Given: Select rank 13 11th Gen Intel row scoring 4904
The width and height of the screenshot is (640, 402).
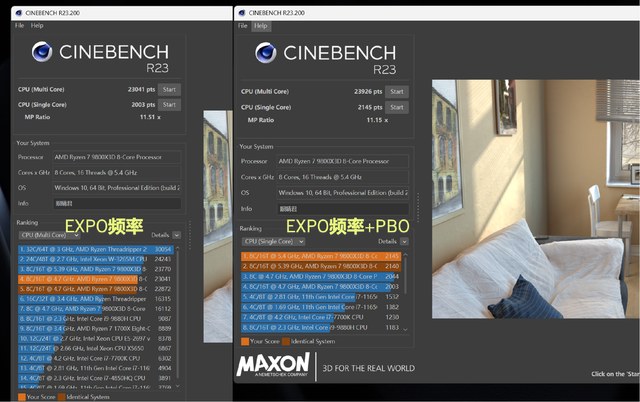Looking at the screenshot, I should 96,368.
